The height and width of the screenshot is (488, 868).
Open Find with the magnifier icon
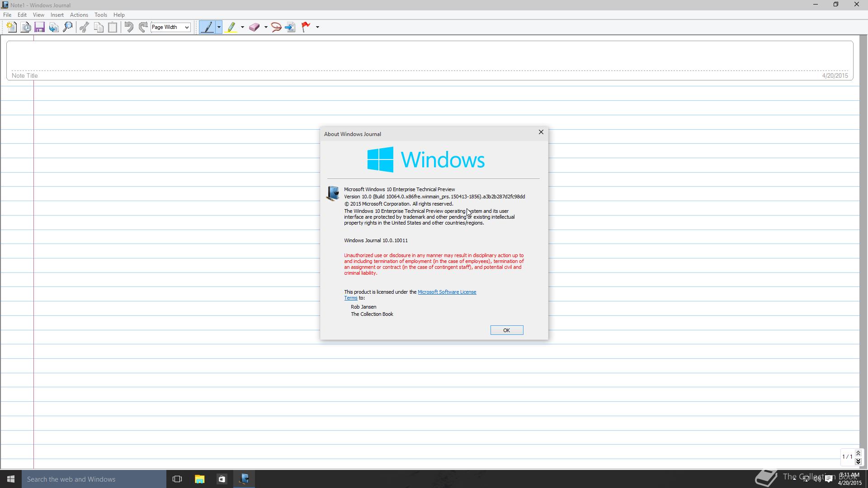68,27
